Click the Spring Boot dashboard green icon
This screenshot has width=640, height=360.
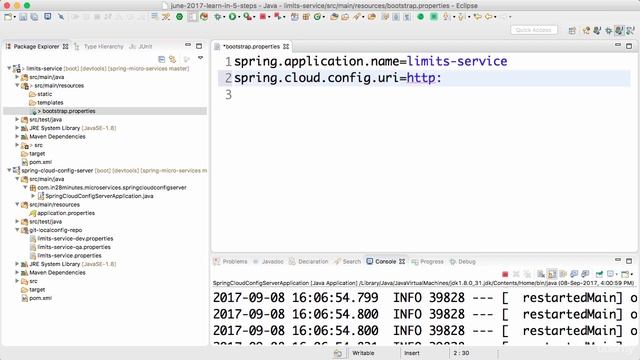pyautogui.click(x=180, y=17)
